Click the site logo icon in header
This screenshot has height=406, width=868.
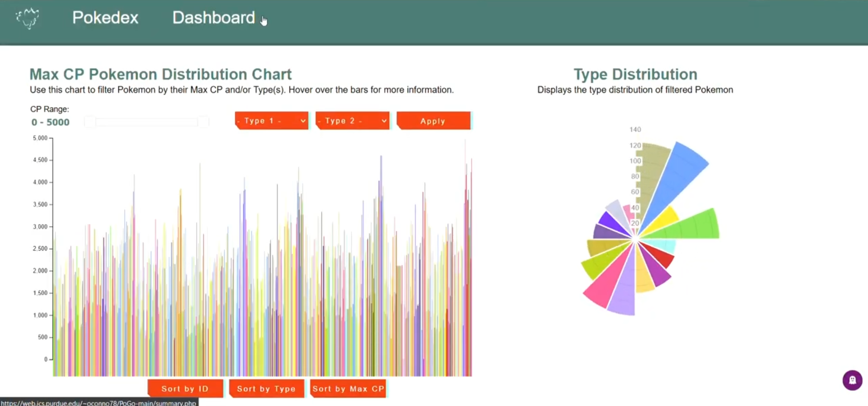(x=28, y=18)
